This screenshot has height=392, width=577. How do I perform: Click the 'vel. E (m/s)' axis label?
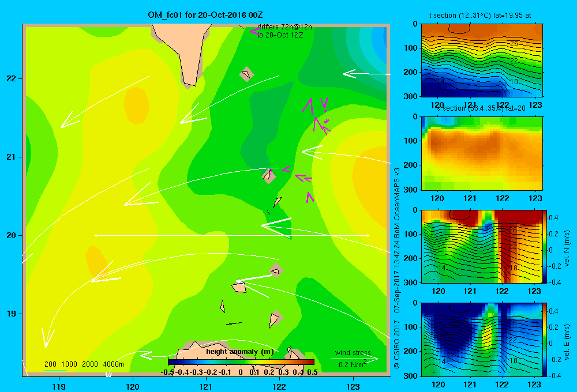(x=567, y=342)
